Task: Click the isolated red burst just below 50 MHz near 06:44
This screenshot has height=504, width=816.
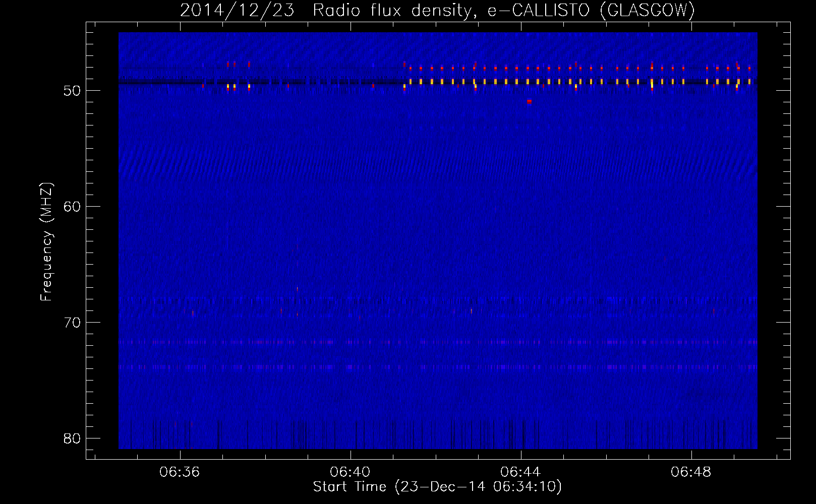Action: pyautogui.click(x=529, y=101)
